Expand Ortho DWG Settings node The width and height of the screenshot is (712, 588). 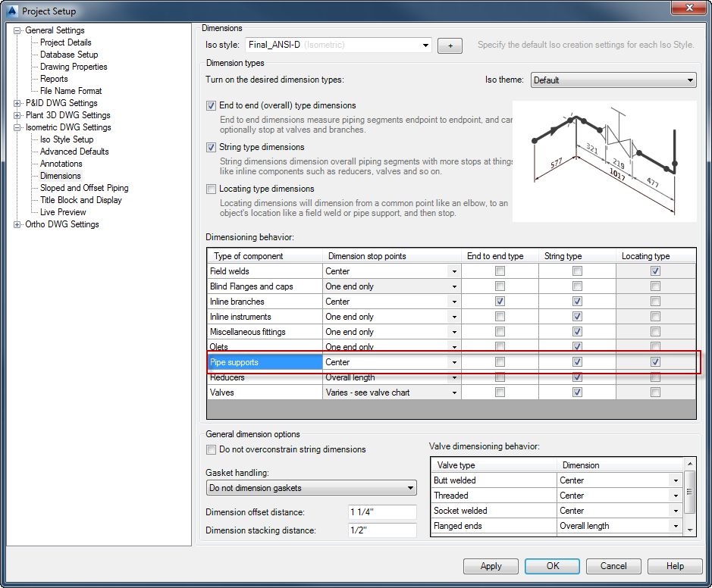click(17, 224)
